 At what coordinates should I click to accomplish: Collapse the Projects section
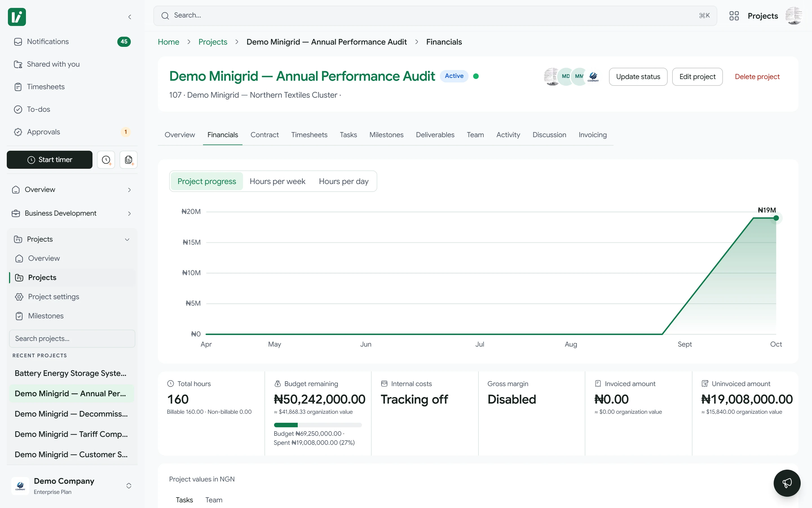pos(72,239)
